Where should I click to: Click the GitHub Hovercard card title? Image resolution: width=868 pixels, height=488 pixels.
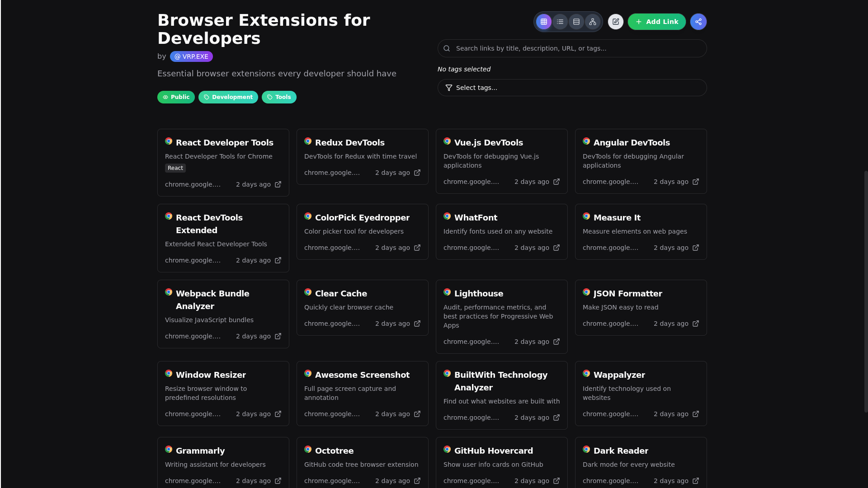click(x=494, y=451)
